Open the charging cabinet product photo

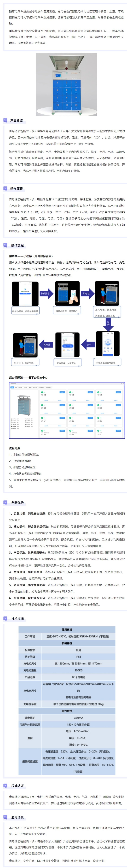pyautogui.click(x=66, y=84)
